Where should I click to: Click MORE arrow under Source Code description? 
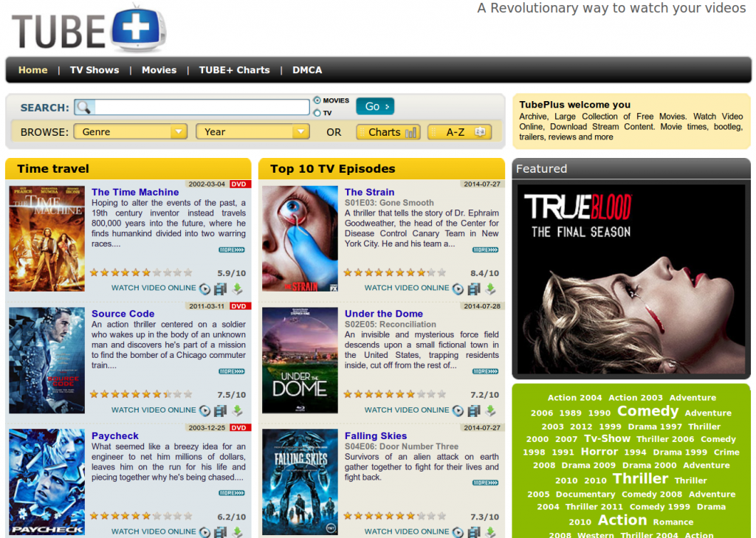232,371
